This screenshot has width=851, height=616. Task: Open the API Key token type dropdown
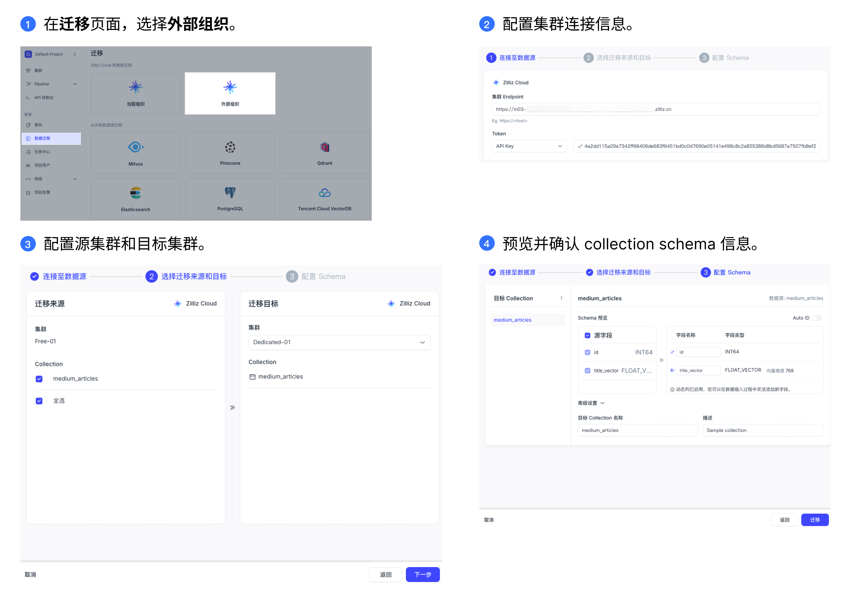[529, 146]
